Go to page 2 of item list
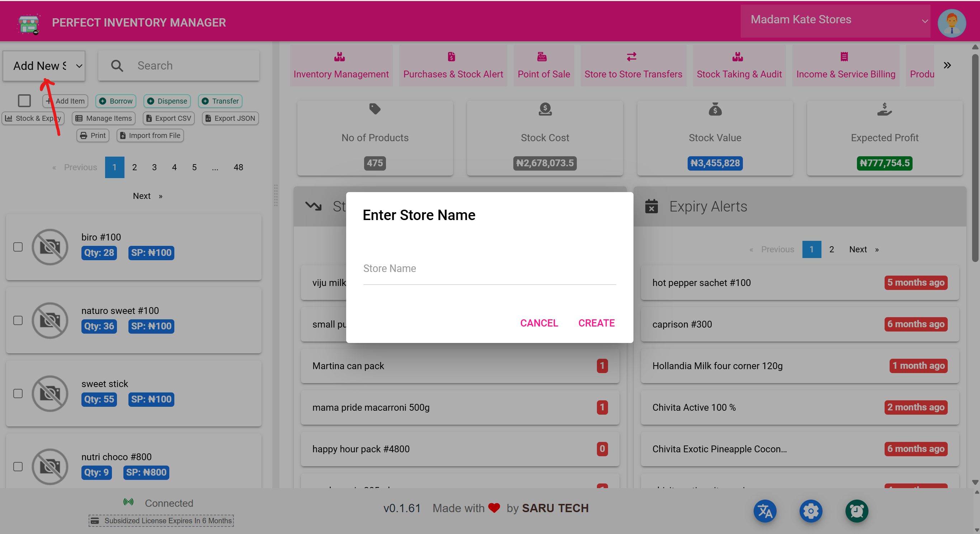The height and width of the screenshot is (534, 980). tap(134, 167)
